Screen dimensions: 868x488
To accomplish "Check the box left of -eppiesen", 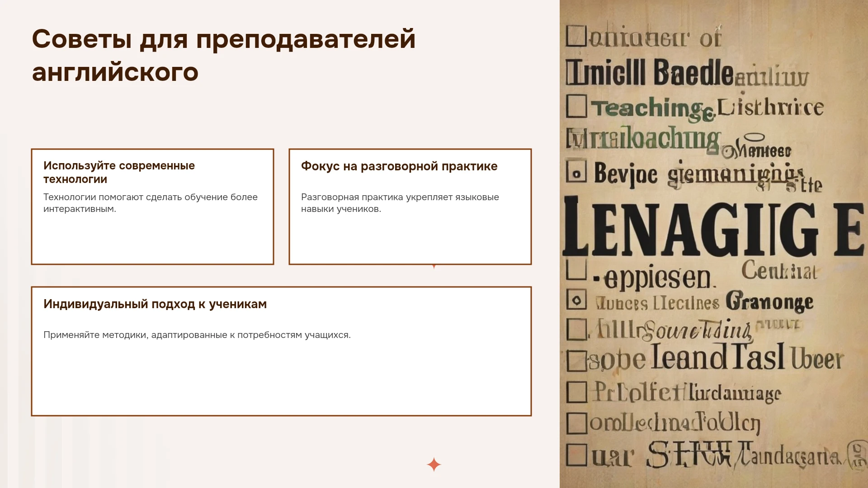I will pyautogui.click(x=576, y=268).
